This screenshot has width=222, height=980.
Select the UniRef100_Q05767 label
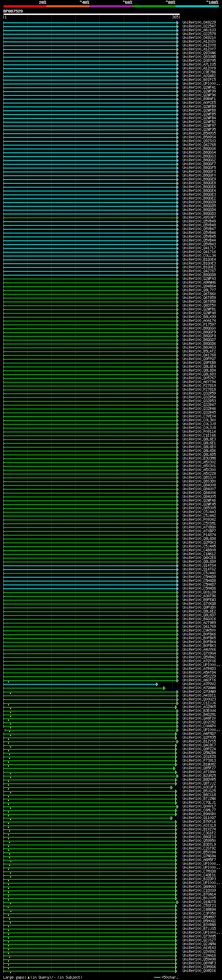click(x=199, y=378)
